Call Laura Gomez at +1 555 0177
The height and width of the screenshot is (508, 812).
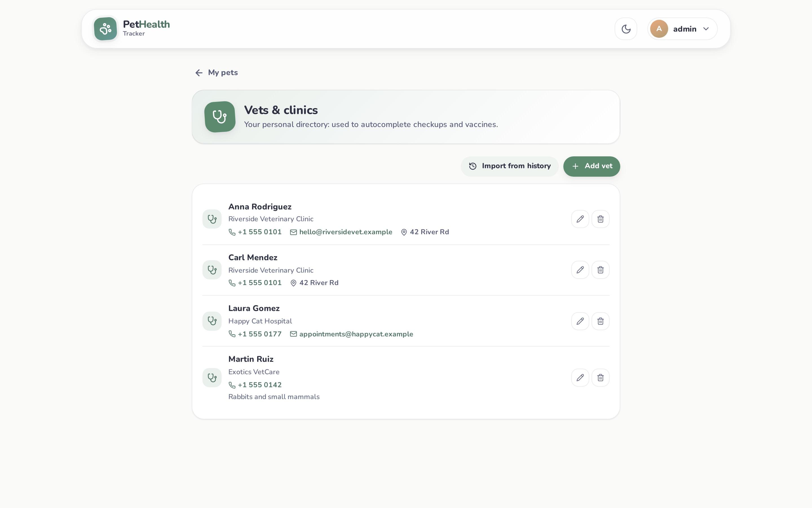pos(255,334)
